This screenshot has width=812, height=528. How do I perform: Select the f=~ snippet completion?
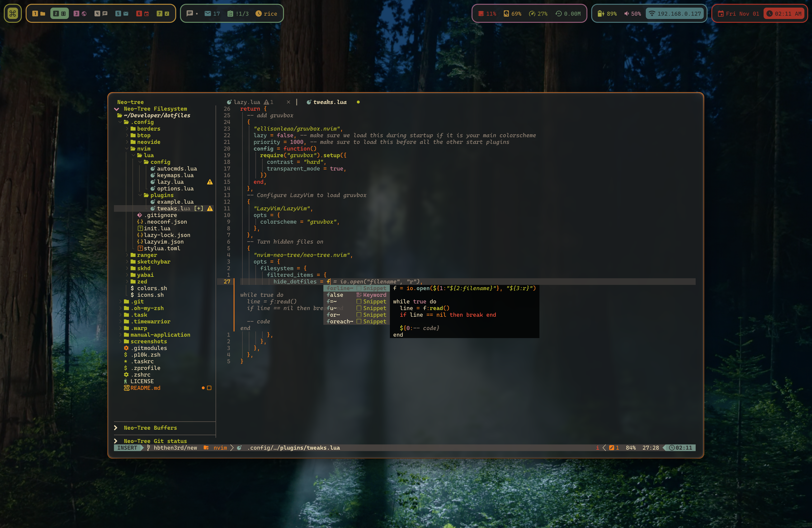357,302
